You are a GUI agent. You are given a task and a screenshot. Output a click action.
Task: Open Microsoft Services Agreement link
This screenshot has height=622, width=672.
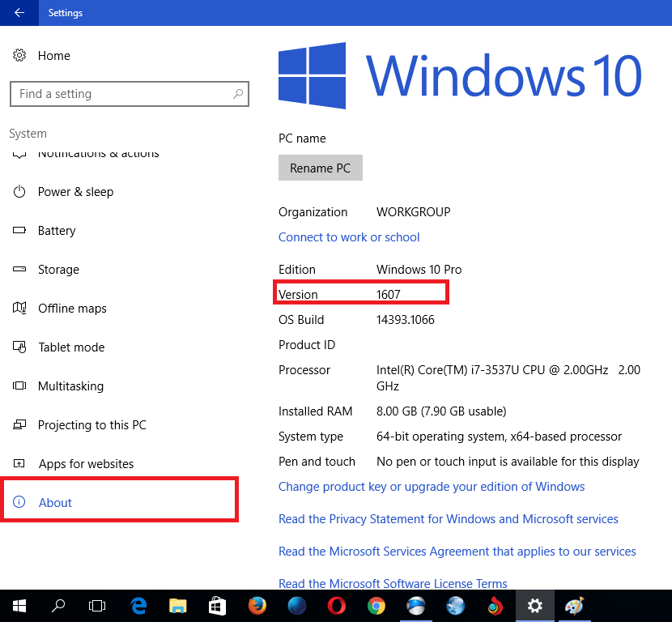[457, 552]
